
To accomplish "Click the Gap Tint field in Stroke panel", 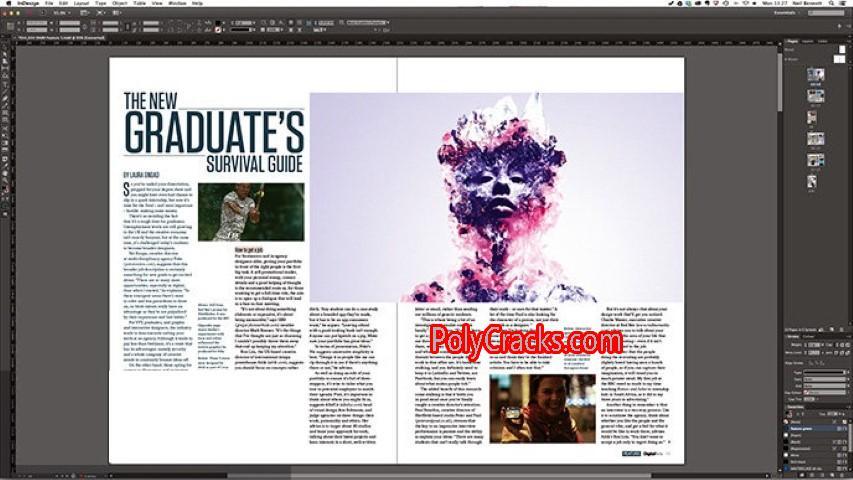I will tap(809, 399).
